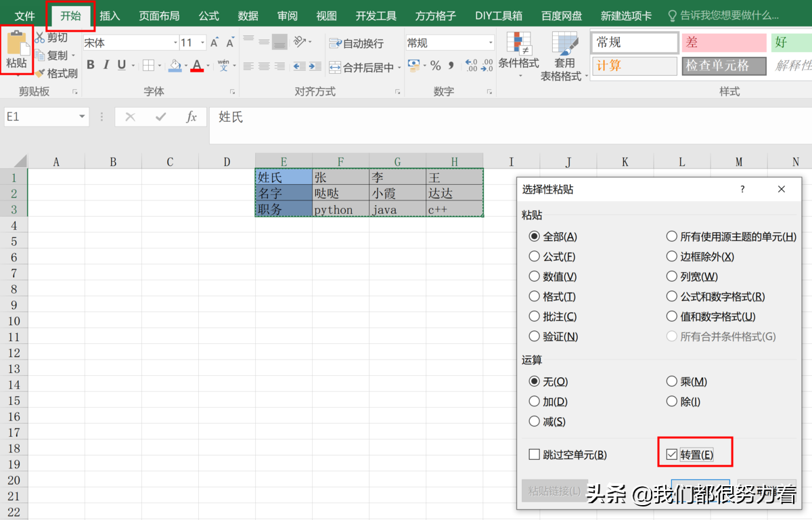The image size is (812, 520).
Task: Open Format as Table (套用表格格式)
Action: [564, 56]
